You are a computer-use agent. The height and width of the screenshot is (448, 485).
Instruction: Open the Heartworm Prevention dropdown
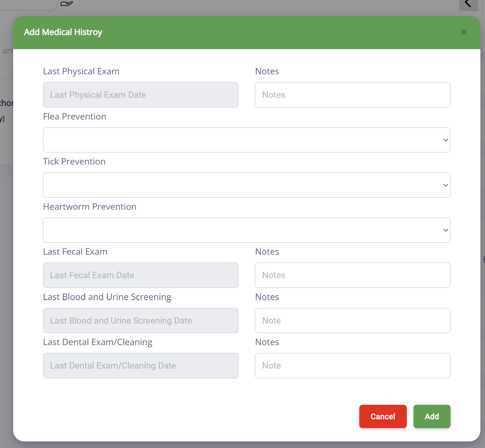[x=246, y=230]
